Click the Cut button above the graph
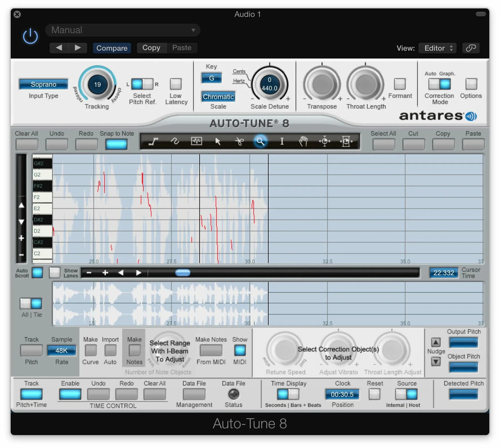The image size is (500, 448). point(414,144)
